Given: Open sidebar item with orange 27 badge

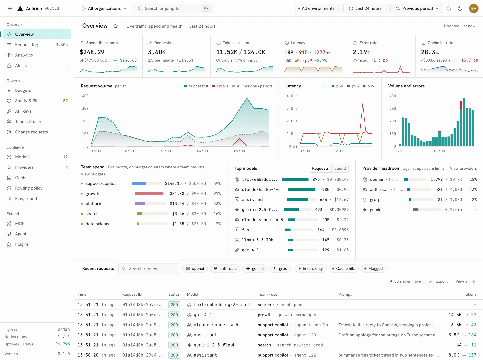Looking at the screenshot, I should pyautogui.click(x=37, y=101).
